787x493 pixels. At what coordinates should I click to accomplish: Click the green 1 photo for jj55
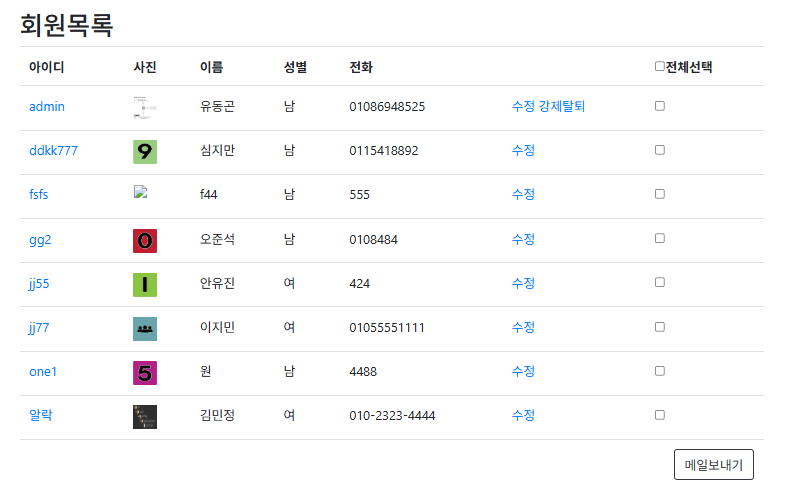pyautogui.click(x=145, y=285)
